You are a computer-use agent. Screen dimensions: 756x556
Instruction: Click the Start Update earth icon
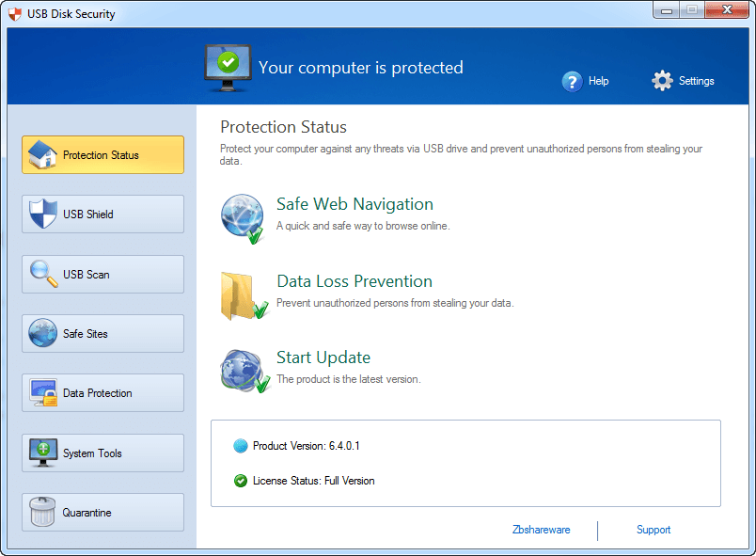click(244, 371)
